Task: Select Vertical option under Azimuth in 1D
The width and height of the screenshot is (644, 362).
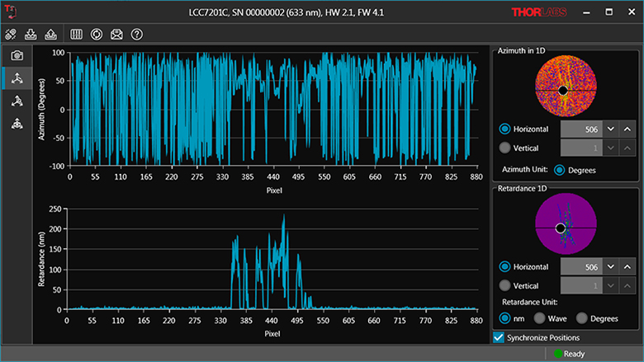Action: [x=504, y=148]
